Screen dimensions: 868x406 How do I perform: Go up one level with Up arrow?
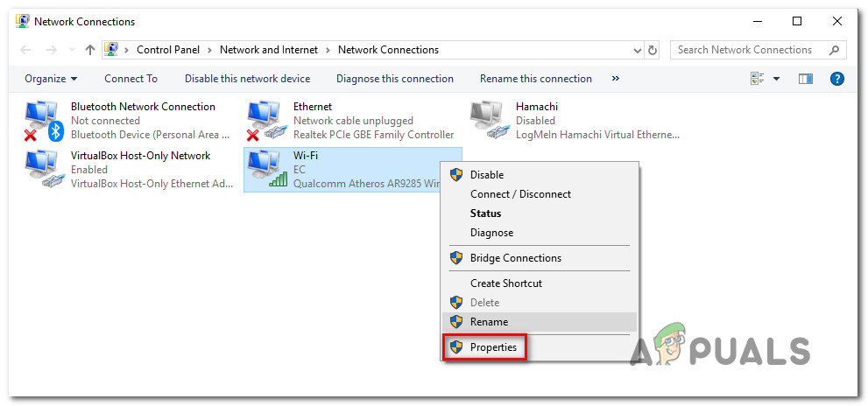(x=89, y=50)
